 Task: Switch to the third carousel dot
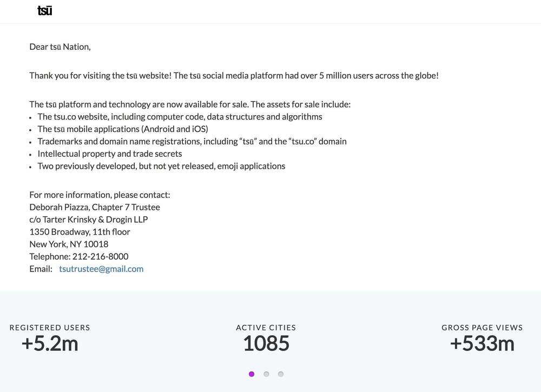click(281, 374)
